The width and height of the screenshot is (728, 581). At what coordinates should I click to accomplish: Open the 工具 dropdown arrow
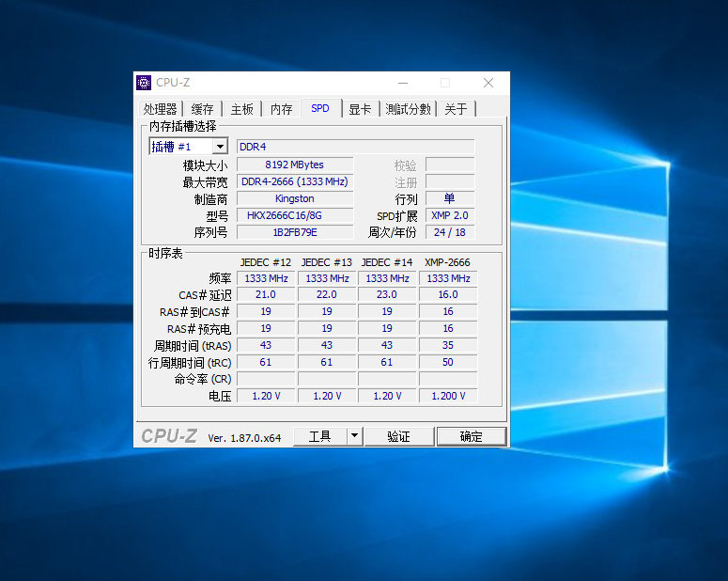point(355,436)
